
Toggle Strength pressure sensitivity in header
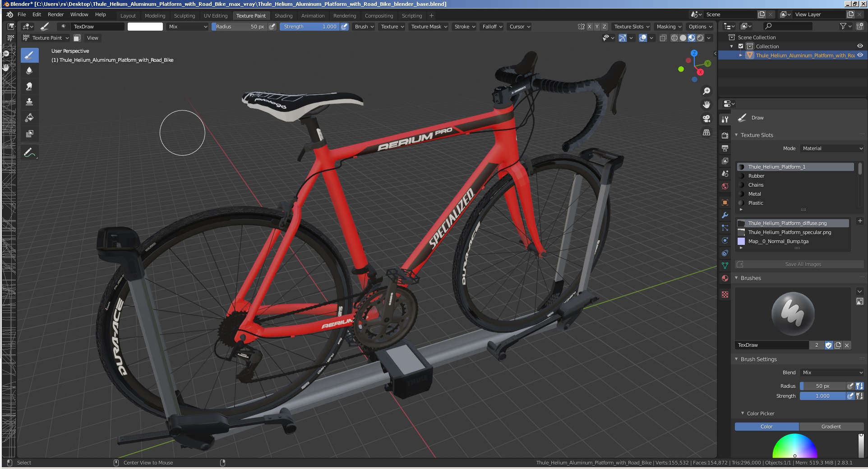(344, 27)
